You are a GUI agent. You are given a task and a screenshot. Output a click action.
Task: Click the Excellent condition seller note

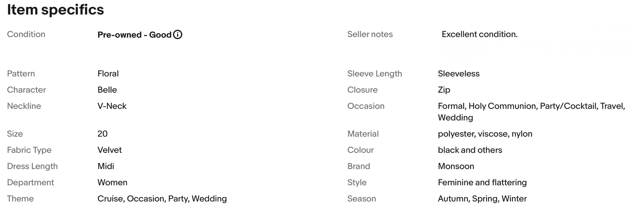[x=480, y=34]
